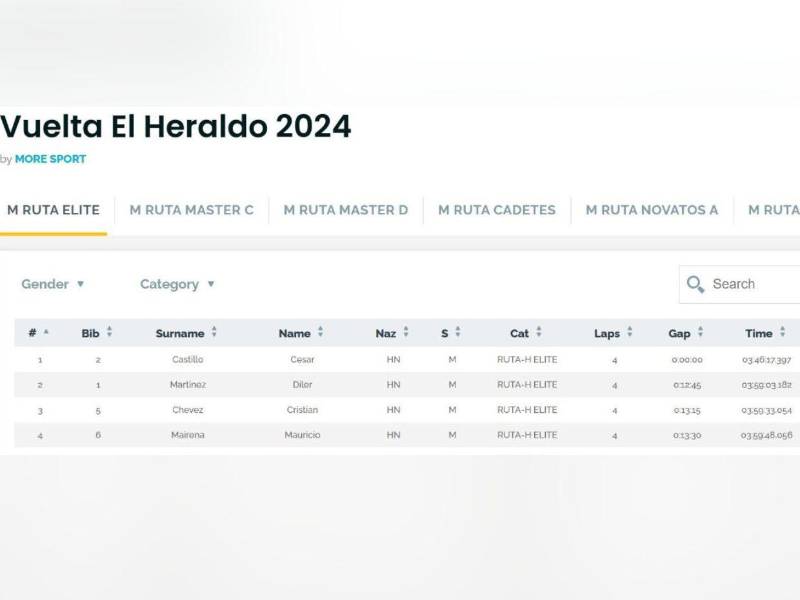Select the M RUTA MASTER D tab

click(346, 210)
